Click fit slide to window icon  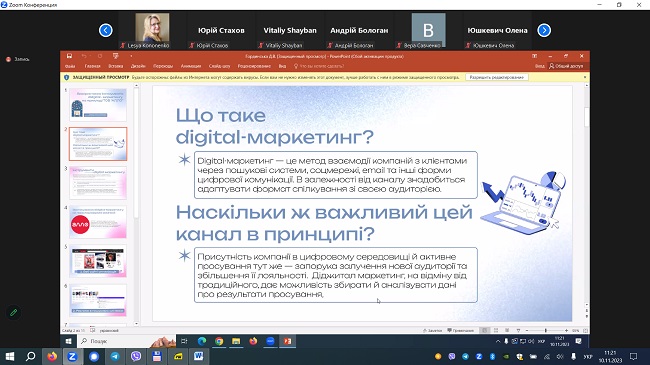tap(585, 331)
